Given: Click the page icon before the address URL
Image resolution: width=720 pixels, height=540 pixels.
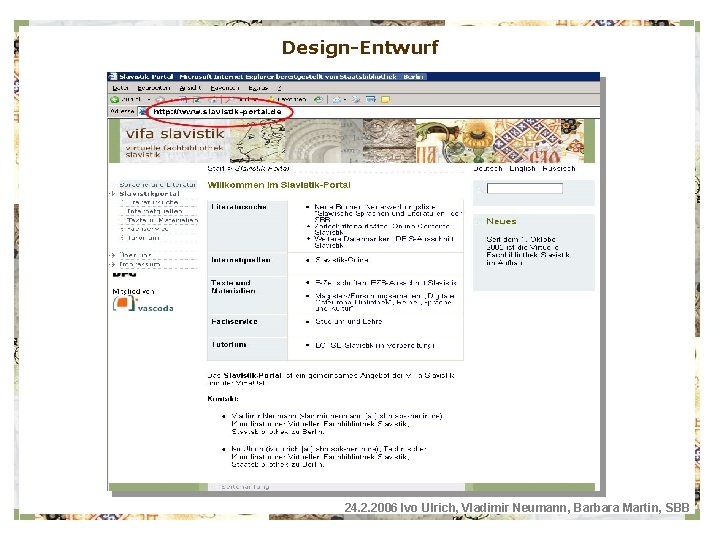Looking at the screenshot, I should (x=143, y=111).
